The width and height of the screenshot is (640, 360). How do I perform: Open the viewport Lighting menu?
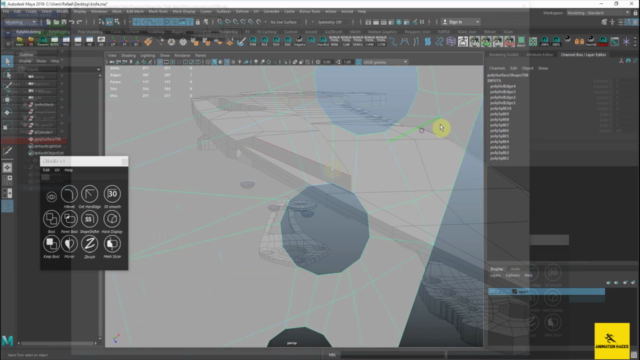[x=148, y=56]
